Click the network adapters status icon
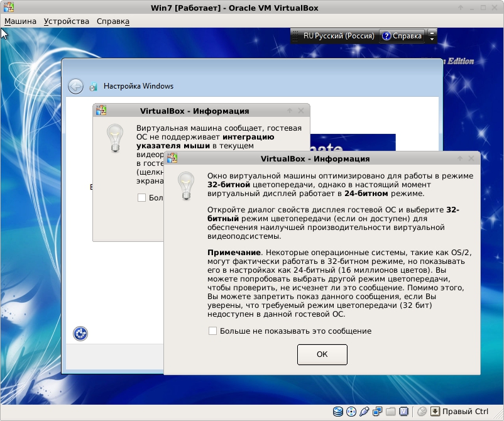 pyautogui.click(x=377, y=412)
